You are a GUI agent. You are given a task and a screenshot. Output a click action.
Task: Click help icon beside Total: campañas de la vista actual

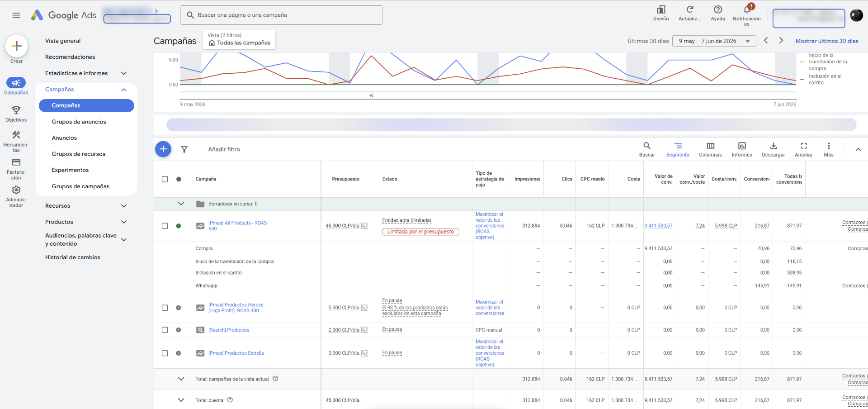275,379
